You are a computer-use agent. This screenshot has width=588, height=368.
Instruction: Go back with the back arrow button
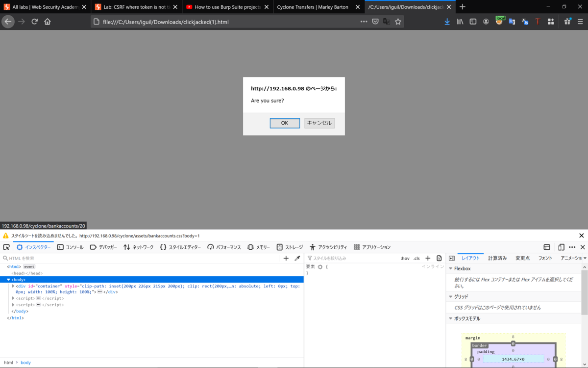point(8,22)
